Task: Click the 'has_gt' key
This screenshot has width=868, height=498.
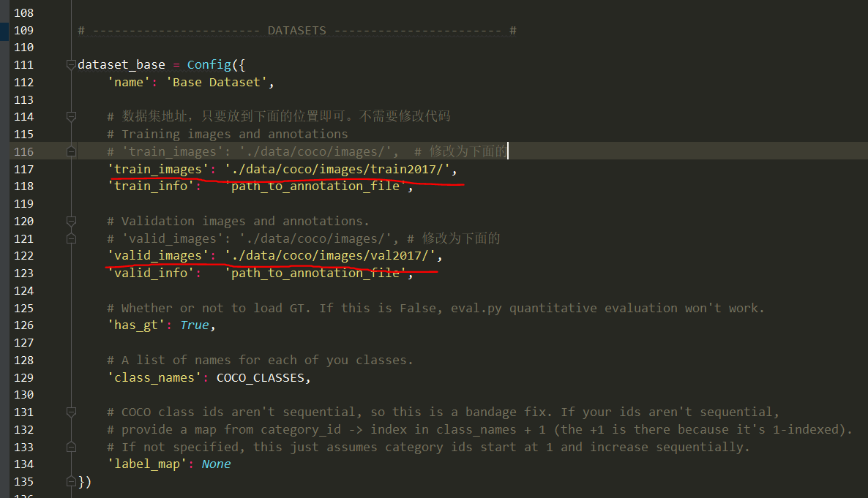Action: coord(135,325)
